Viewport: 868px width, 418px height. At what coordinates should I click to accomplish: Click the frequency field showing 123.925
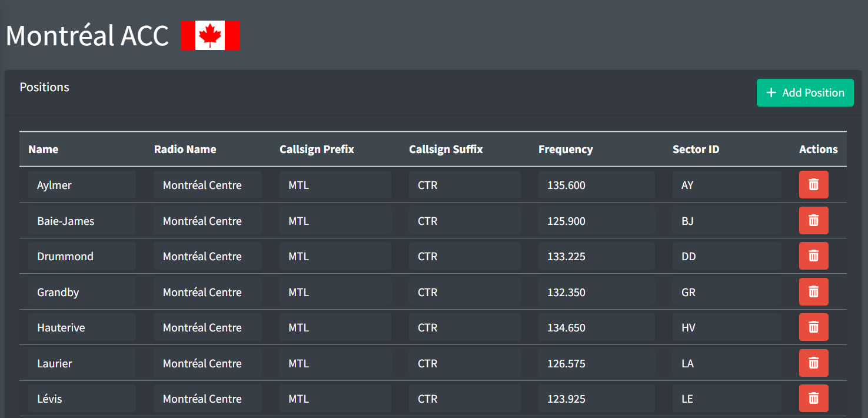point(596,399)
